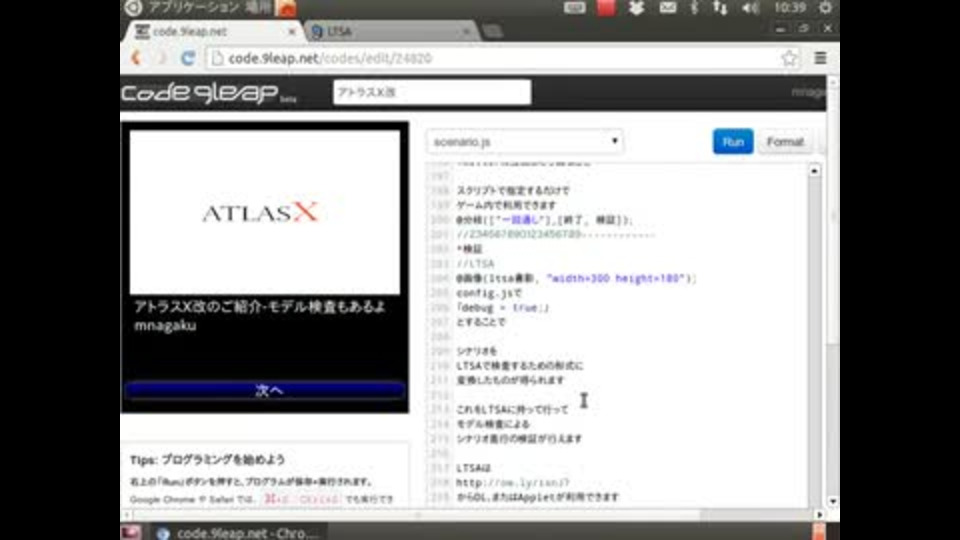Open the system settings gear icon
This screenshot has width=960, height=540.
coord(825,7)
